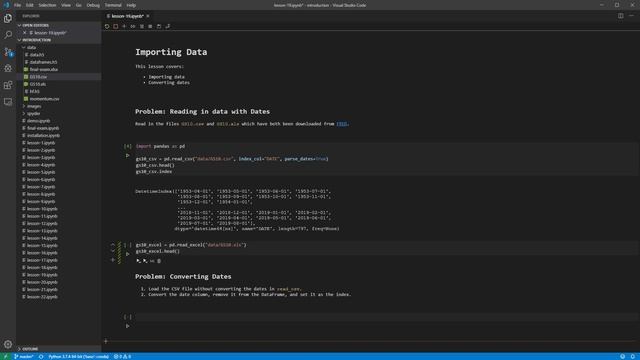Viewport: 640px width, 360px height.
Task: Open GS10.csv in the file tree
Action: [x=58, y=77]
